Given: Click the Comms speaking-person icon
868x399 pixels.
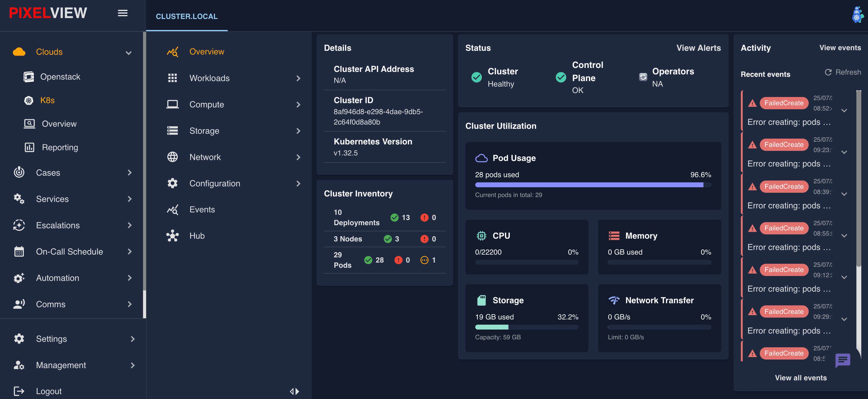Looking at the screenshot, I should 19,304.
